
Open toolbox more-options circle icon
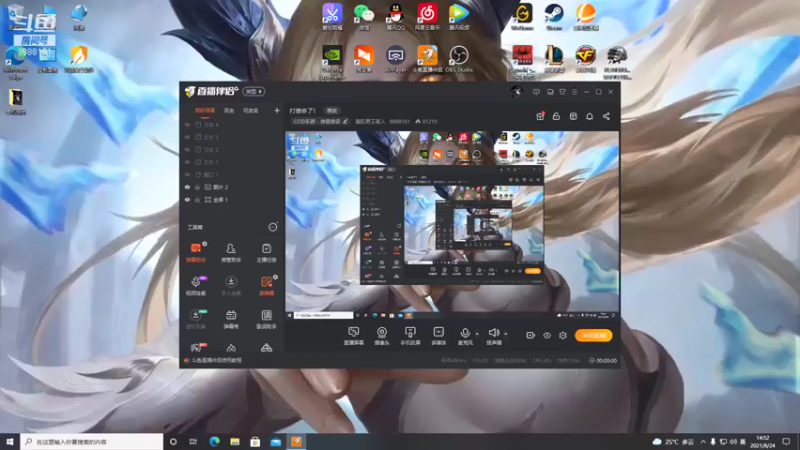[x=273, y=227]
